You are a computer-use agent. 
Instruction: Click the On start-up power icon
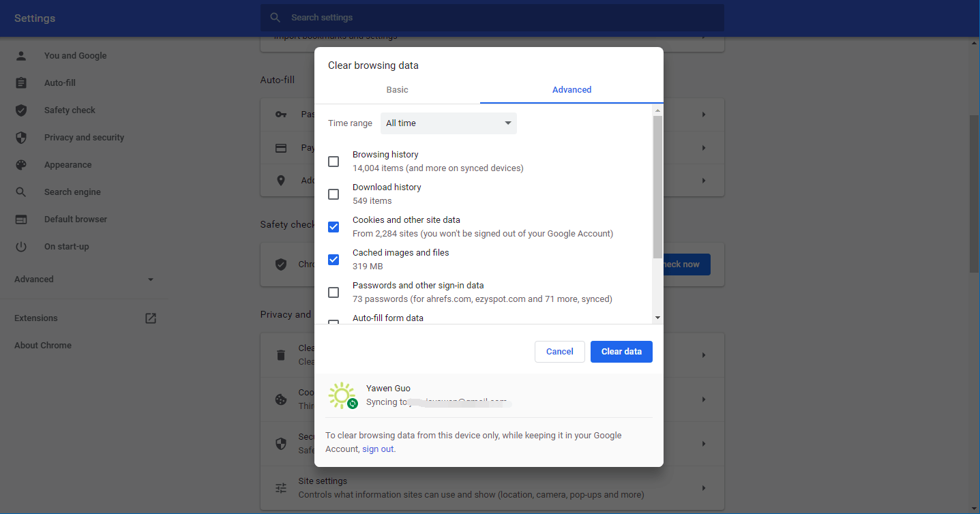point(21,247)
